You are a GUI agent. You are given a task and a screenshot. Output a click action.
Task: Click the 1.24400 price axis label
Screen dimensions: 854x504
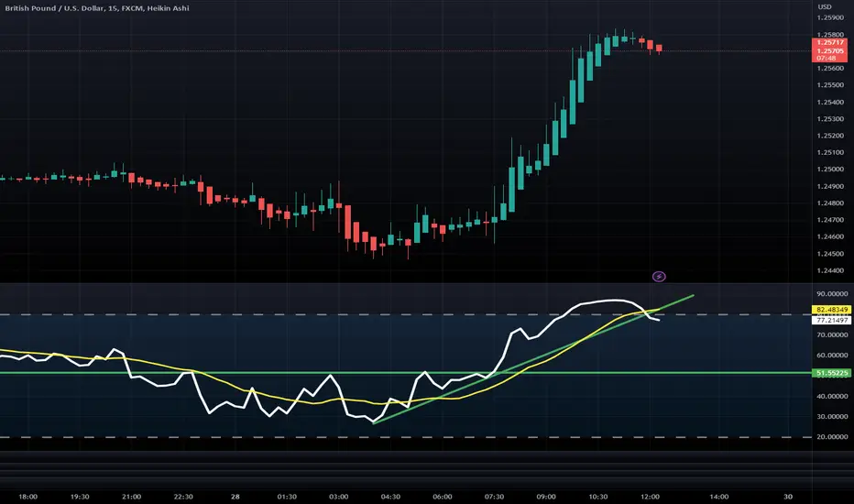coord(830,271)
